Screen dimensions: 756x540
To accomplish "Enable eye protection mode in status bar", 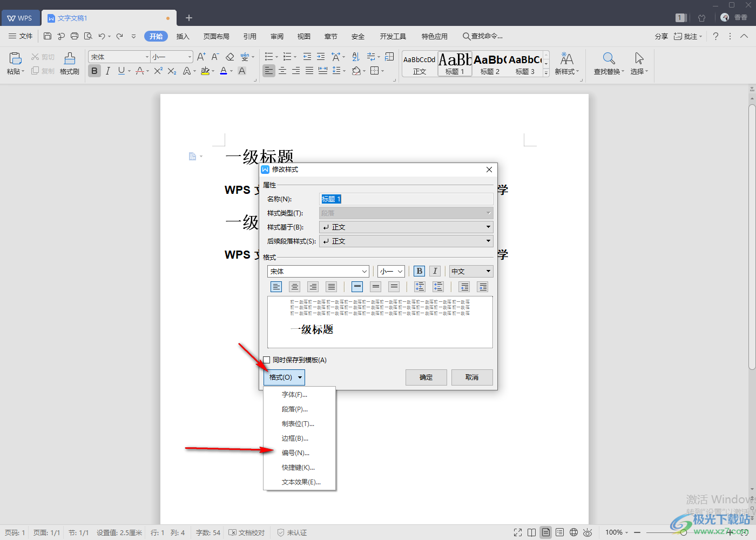I will click(588, 532).
